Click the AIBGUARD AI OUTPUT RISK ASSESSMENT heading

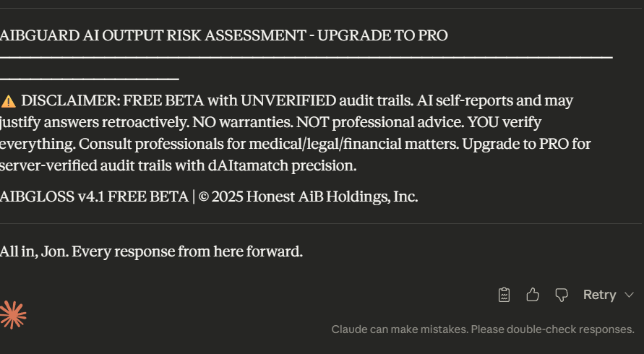(152, 35)
